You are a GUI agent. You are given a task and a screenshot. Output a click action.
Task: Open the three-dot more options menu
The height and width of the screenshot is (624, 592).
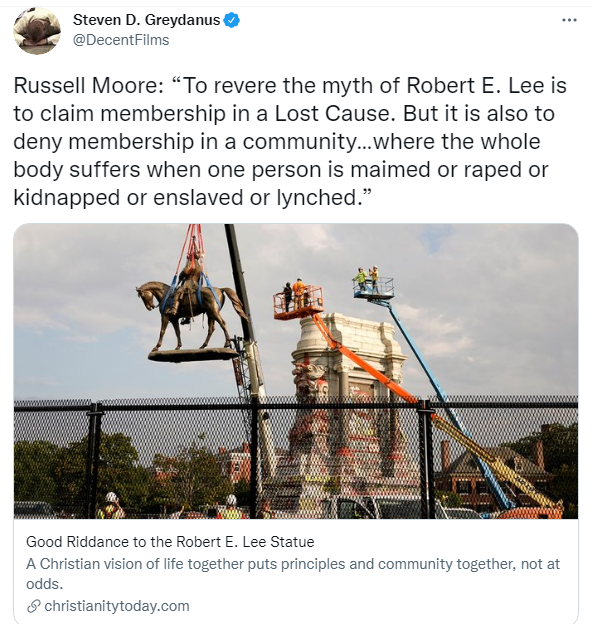click(x=569, y=20)
